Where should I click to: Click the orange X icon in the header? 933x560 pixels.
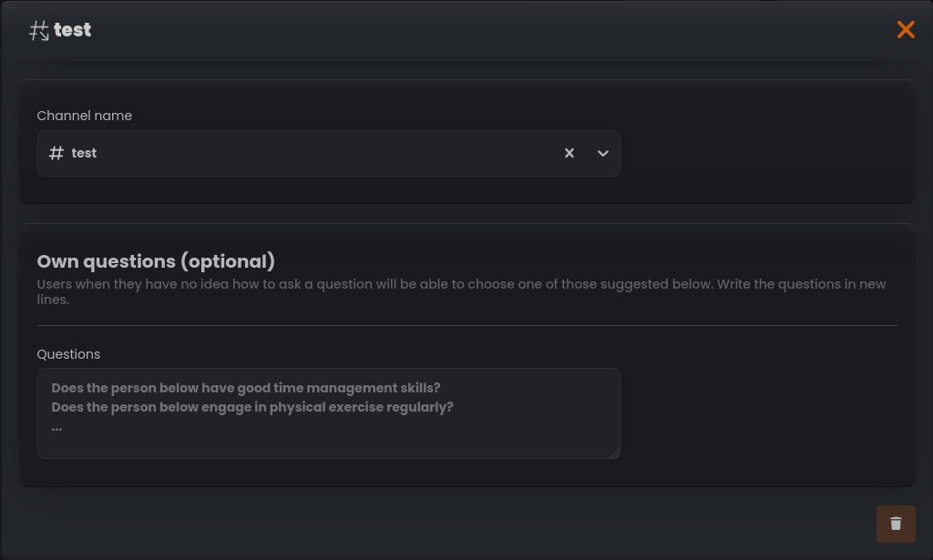click(906, 29)
